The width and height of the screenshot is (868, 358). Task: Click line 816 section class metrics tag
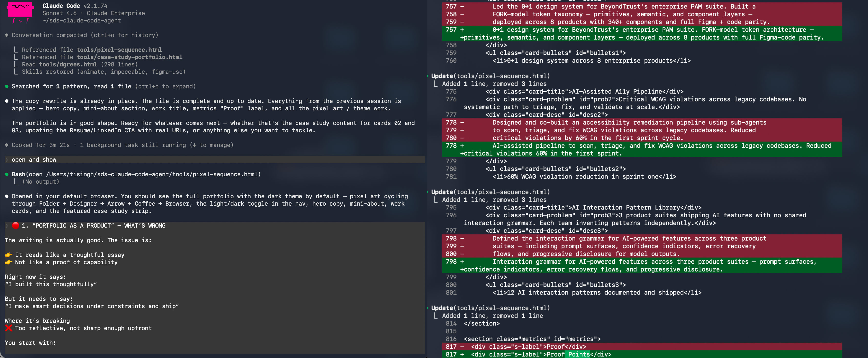(532, 339)
